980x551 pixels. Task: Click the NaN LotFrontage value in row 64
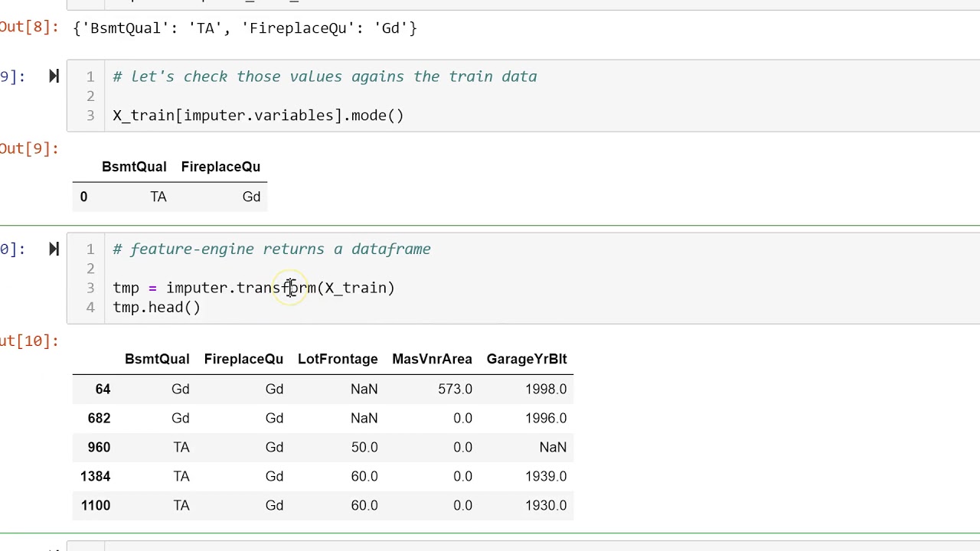coord(364,389)
